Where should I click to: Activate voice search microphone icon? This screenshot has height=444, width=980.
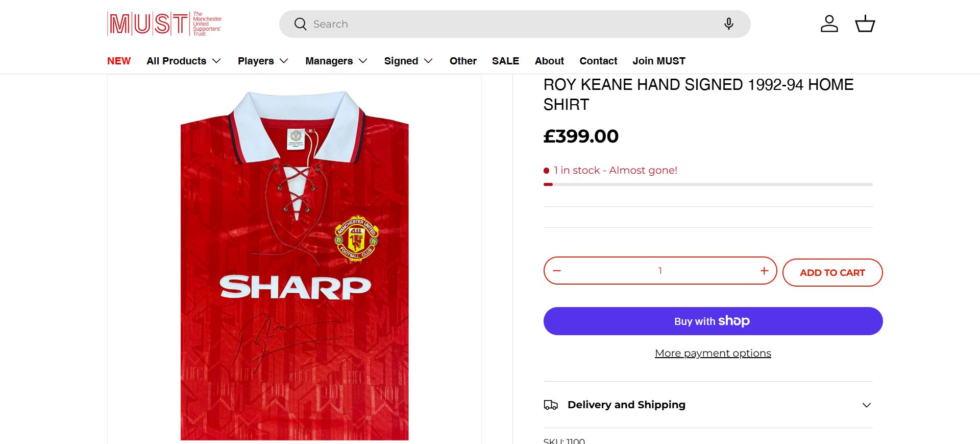(728, 24)
